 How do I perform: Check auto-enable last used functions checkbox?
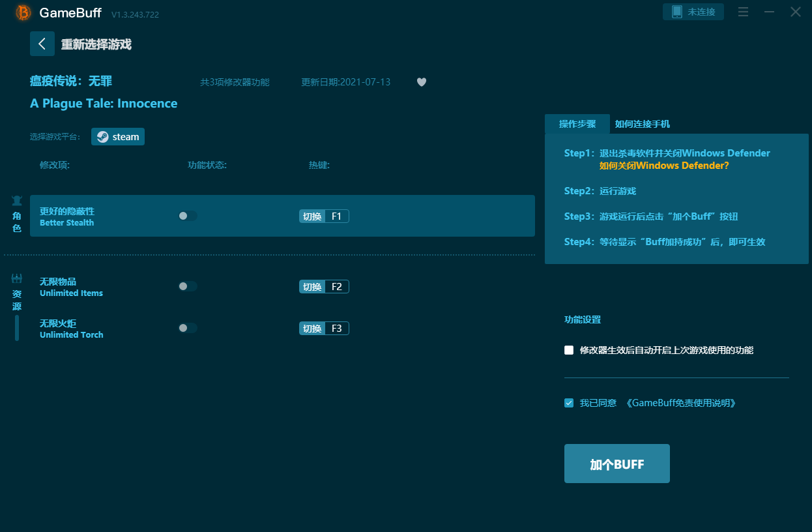569,350
